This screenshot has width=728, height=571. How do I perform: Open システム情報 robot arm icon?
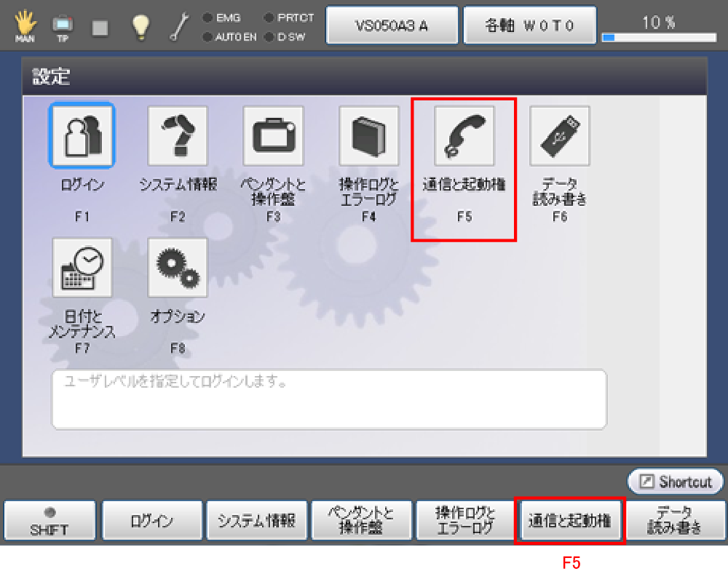(x=178, y=135)
